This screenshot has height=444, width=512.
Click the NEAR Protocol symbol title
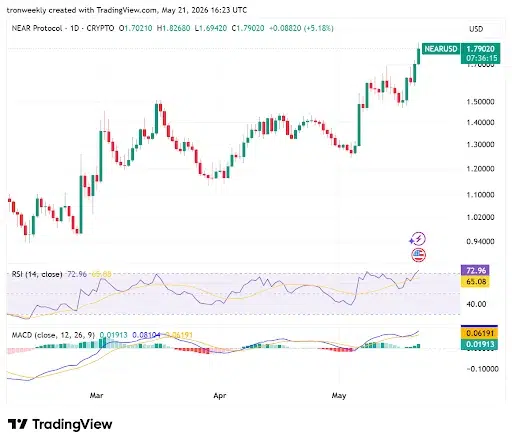coord(37,28)
